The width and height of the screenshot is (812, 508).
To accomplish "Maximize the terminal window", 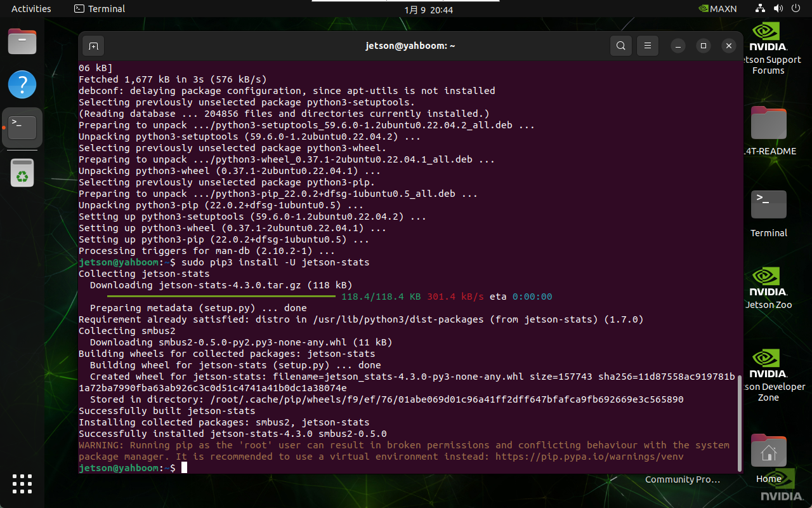I will click(x=703, y=46).
